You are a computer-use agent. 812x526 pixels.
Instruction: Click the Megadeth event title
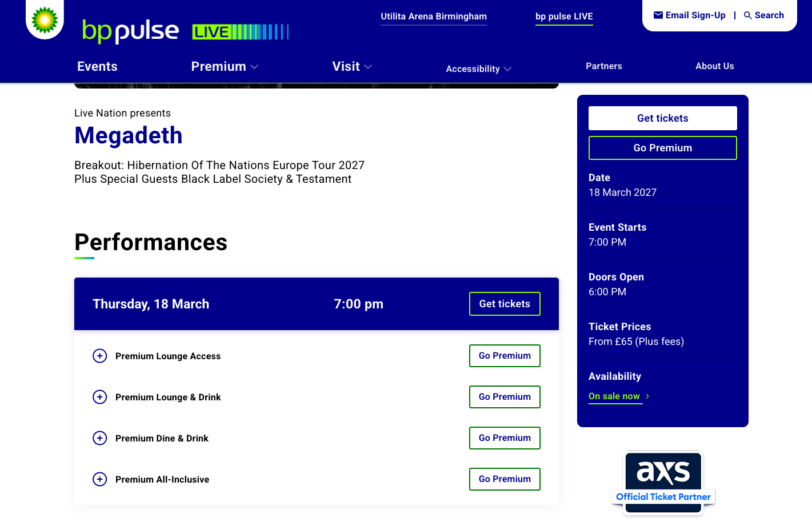(x=129, y=136)
